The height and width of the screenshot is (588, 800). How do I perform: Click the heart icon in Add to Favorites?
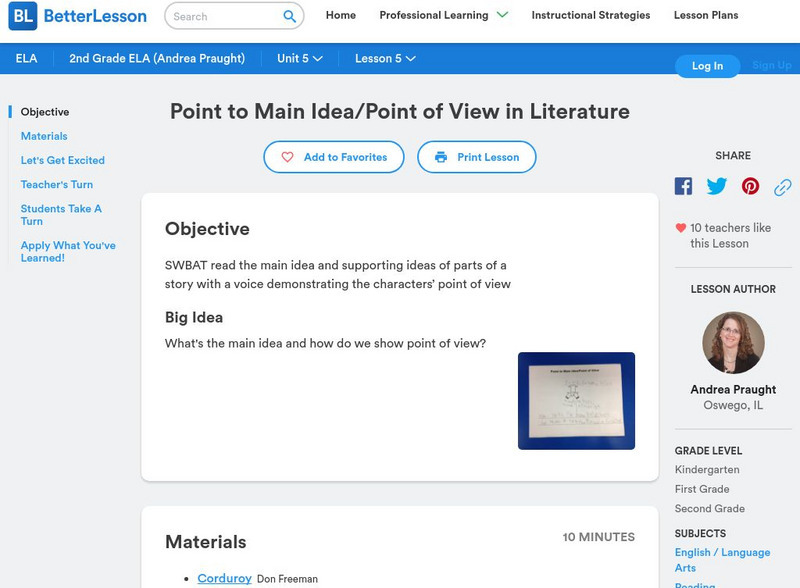pos(287,157)
